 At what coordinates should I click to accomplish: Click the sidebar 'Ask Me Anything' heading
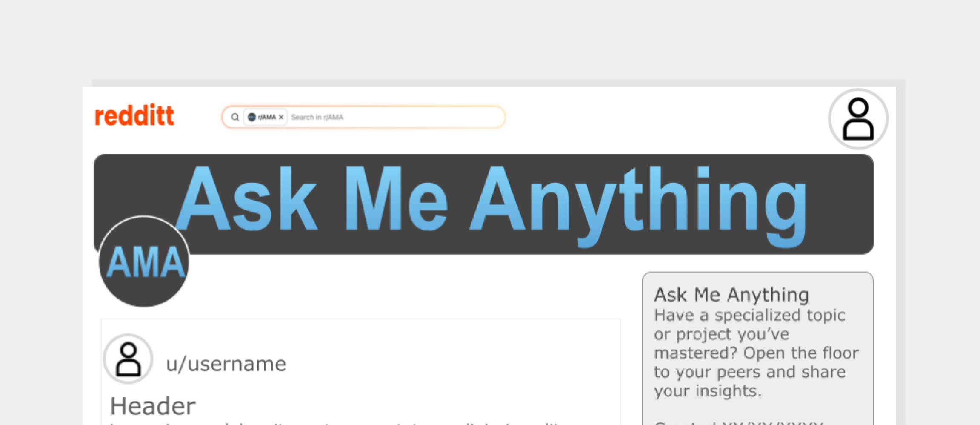(x=731, y=295)
